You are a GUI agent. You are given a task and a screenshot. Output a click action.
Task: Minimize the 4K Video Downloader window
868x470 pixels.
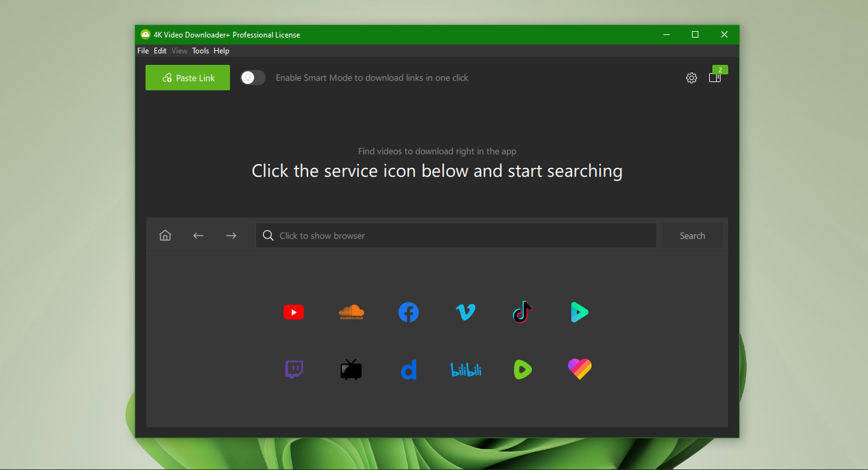[667, 34]
